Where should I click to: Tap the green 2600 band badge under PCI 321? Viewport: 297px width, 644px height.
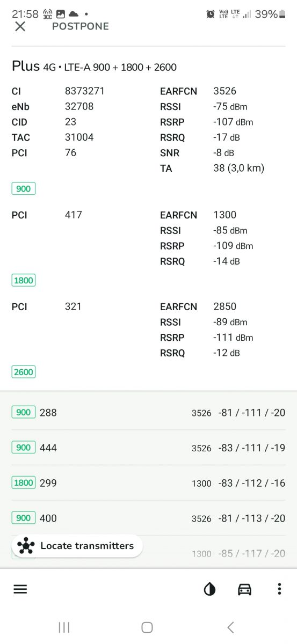24,372
